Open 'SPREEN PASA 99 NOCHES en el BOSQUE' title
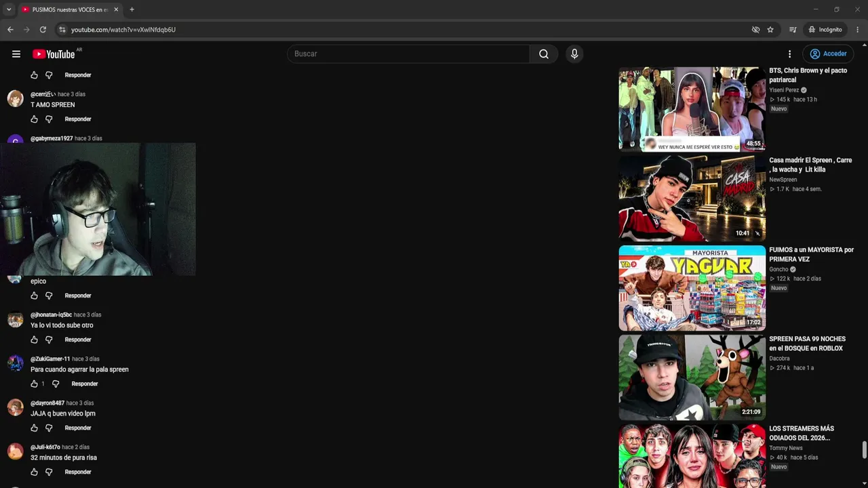Screen dimensions: 868x488 pos(807,344)
